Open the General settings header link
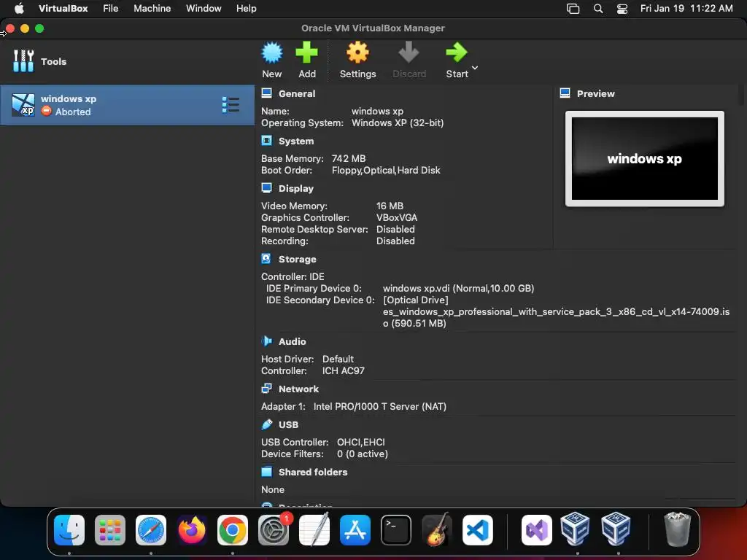This screenshot has height=560, width=747. coord(297,94)
